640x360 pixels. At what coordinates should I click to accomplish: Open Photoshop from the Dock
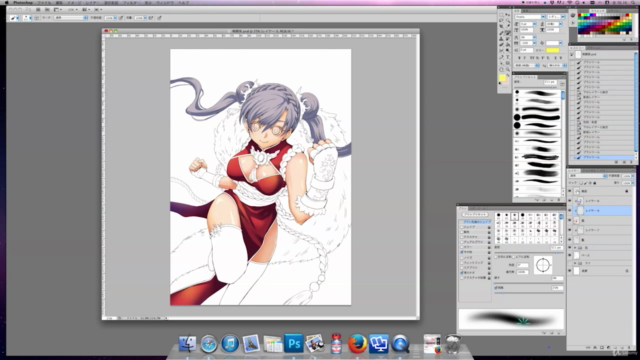(294, 343)
